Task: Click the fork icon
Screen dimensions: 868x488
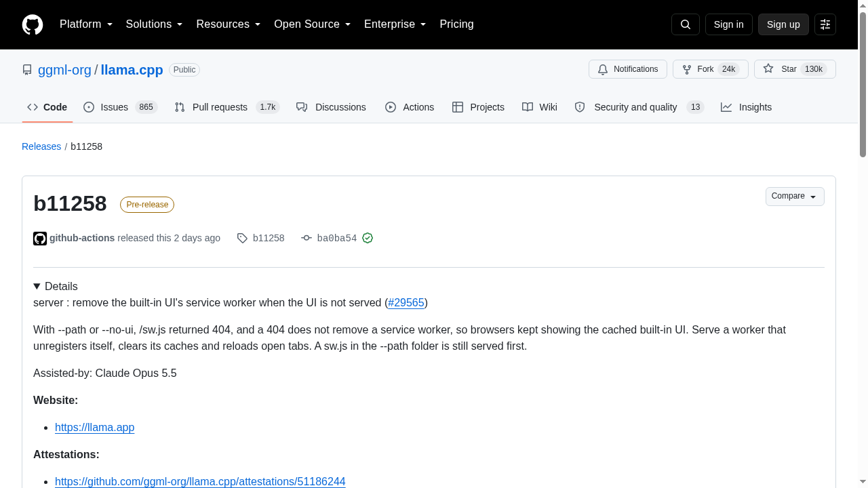Action: click(687, 69)
